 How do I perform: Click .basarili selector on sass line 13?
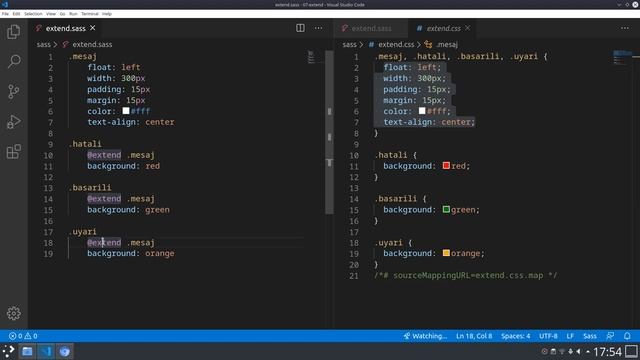(90, 187)
